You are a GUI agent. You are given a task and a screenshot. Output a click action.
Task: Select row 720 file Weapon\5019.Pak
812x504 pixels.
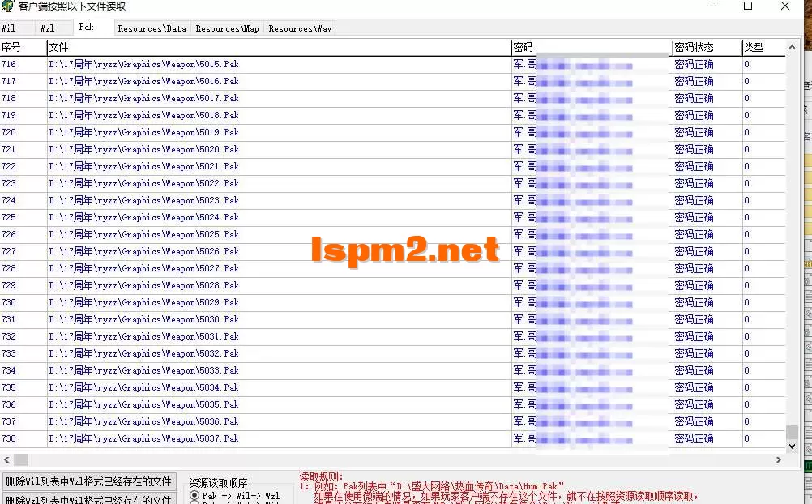coord(279,133)
